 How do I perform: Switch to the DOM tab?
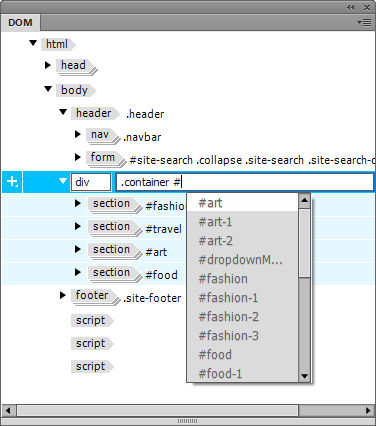click(x=20, y=22)
